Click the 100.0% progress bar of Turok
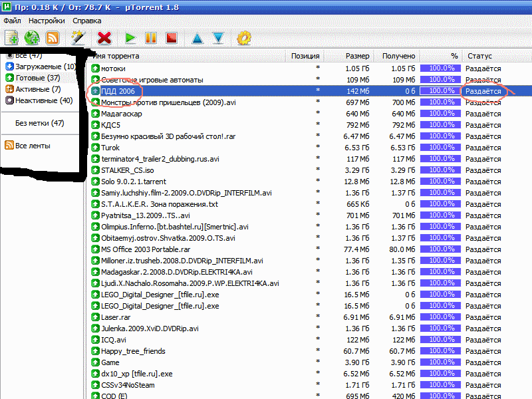 pyautogui.click(x=440, y=147)
